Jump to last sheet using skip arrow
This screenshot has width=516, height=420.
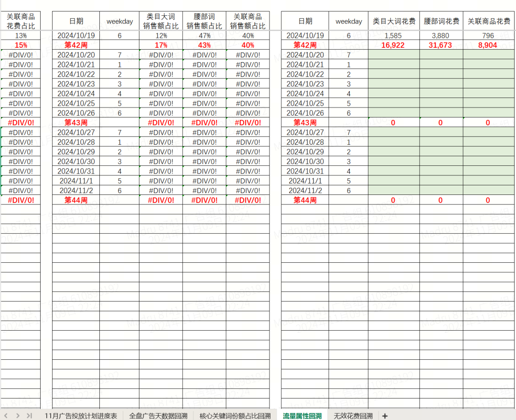(29, 416)
